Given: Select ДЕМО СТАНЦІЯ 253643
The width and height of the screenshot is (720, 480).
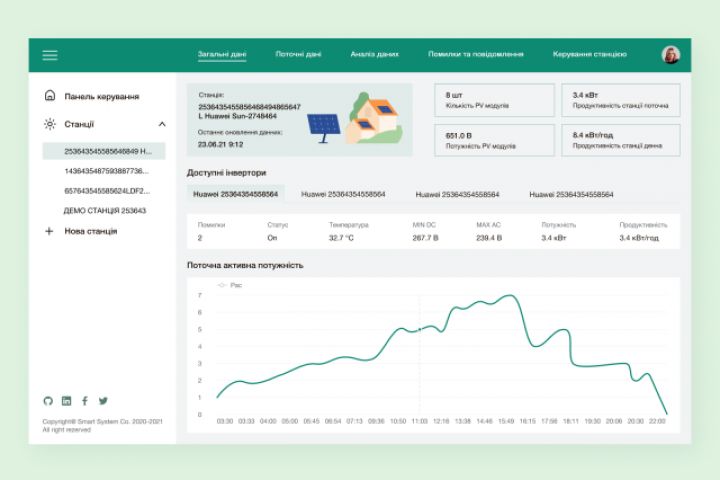Looking at the screenshot, I should pos(105,210).
